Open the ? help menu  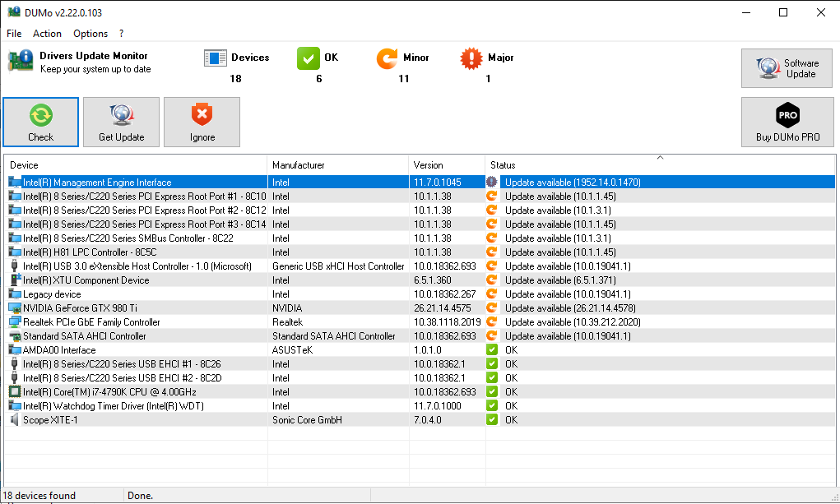click(x=122, y=34)
